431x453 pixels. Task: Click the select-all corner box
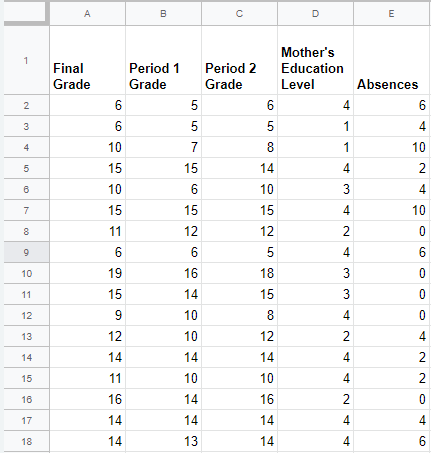point(26,13)
